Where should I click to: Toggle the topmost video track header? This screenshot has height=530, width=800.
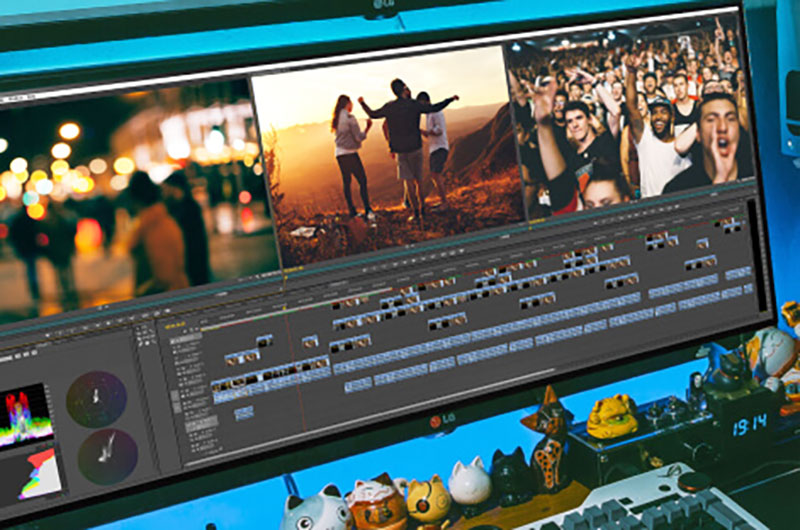coord(186,339)
